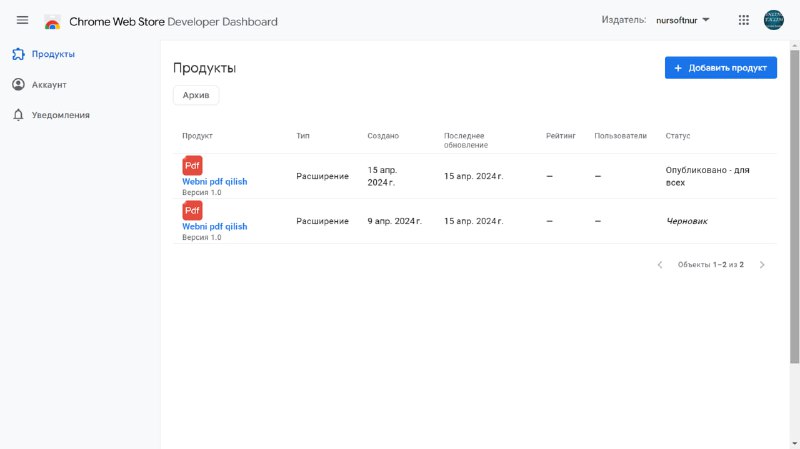Click the Рейтинг column header
The width and height of the screenshot is (800, 449).
[x=560, y=136]
